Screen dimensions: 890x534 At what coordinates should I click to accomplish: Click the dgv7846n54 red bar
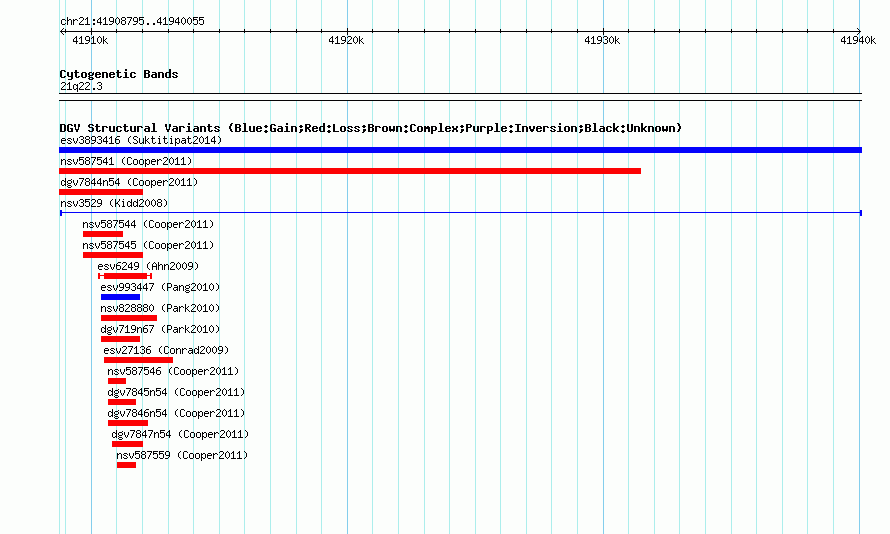coord(128,423)
